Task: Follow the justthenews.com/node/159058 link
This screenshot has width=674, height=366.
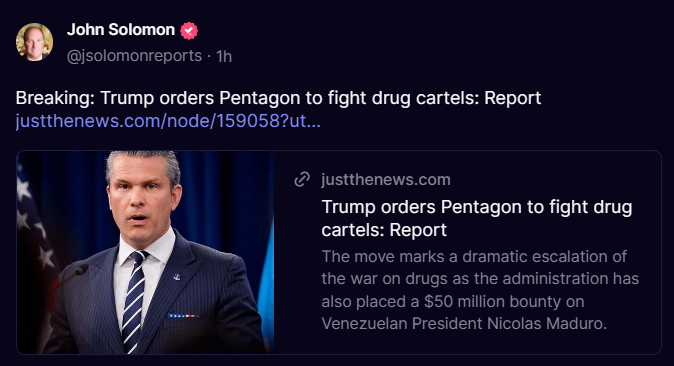Action: (168, 121)
